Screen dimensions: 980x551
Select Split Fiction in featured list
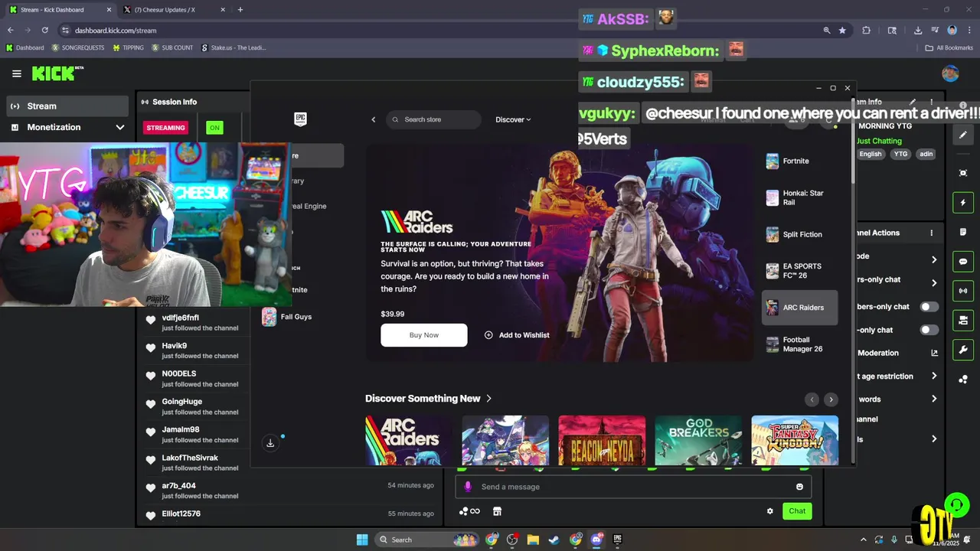click(800, 234)
